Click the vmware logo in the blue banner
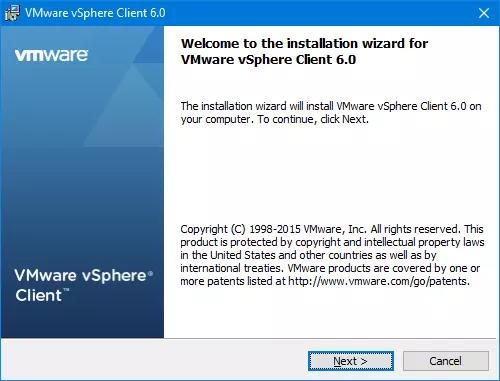 [51, 55]
